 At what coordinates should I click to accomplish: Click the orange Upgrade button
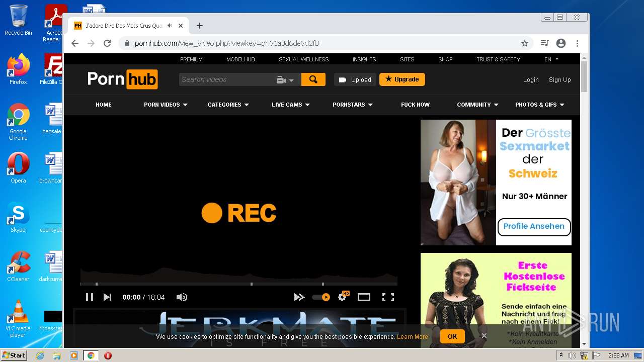click(402, 79)
